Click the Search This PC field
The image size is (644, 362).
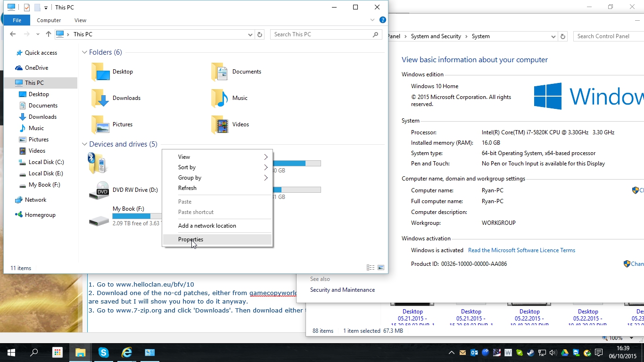click(x=325, y=34)
